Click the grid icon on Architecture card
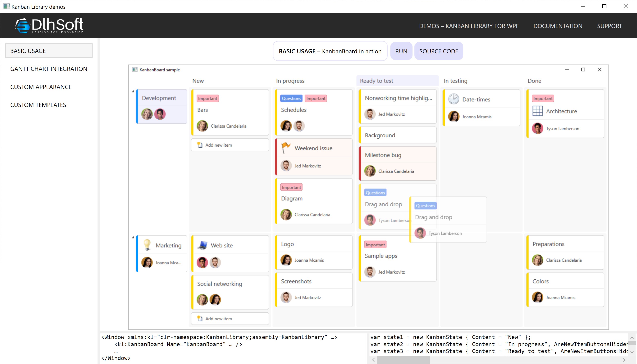 (x=537, y=111)
